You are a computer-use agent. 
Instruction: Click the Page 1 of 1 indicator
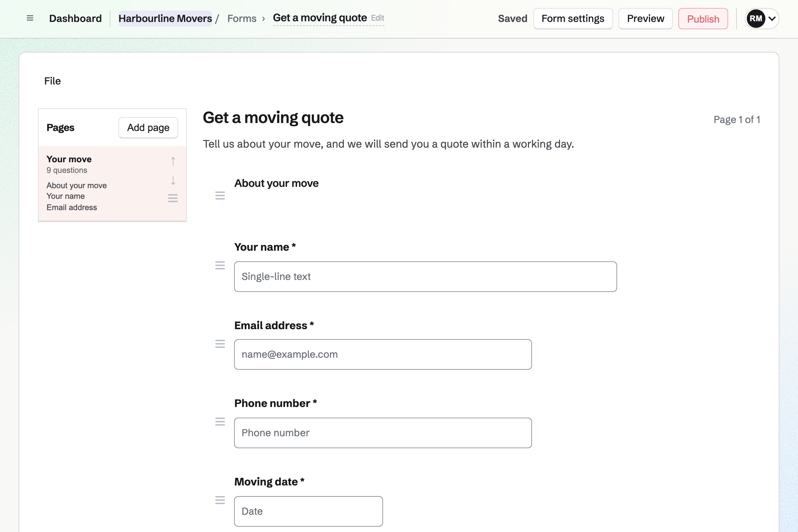pyautogui.click(x=736, y=119)
